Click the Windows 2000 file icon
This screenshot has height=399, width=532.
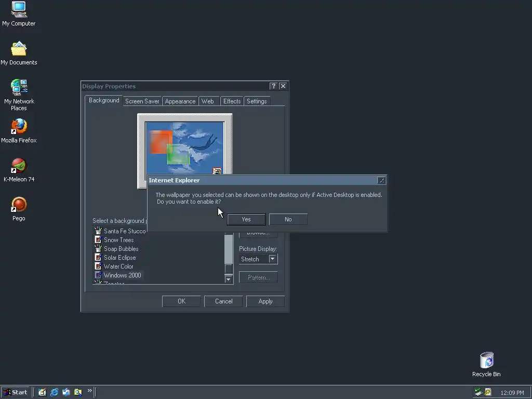(x=98, y=275)
